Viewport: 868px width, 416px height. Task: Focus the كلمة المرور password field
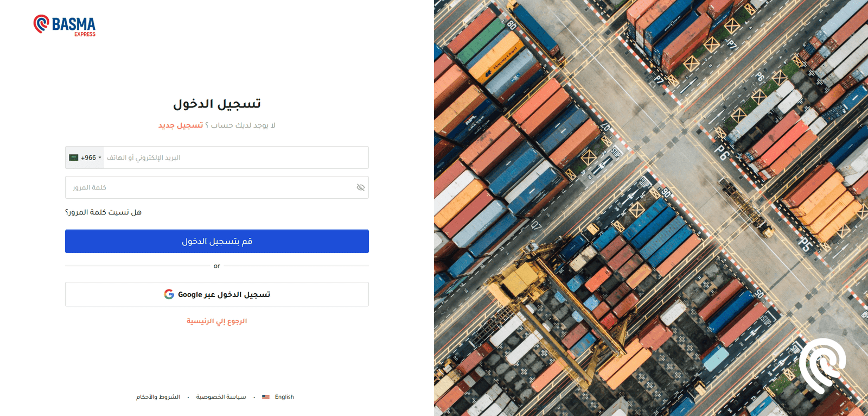(217, 187)
